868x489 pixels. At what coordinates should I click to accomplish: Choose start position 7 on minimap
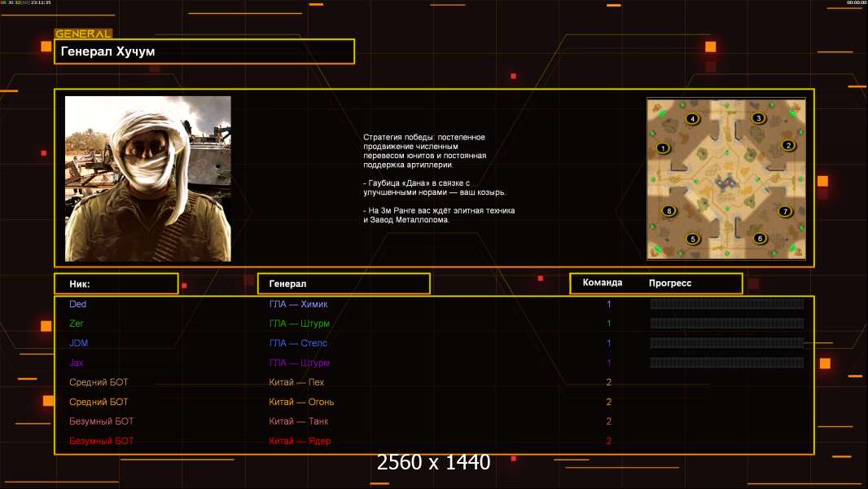coord(784,211)
